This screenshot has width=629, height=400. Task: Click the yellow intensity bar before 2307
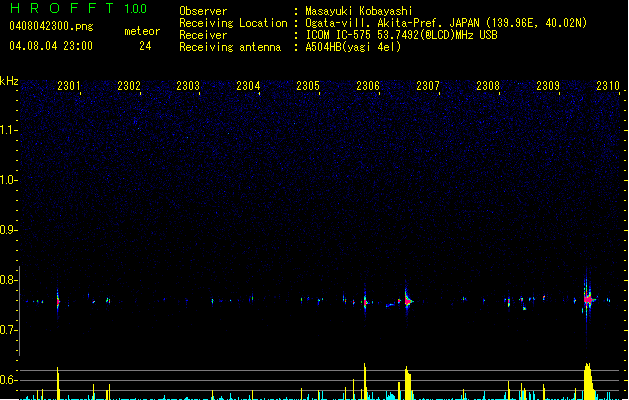[x=408, y=383]
